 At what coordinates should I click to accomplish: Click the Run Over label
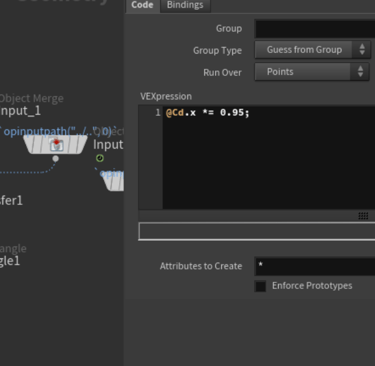(x=222, y=72)
